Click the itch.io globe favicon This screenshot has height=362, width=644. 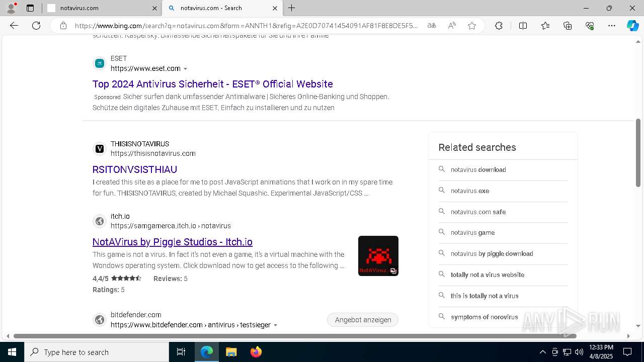(x=100, y=221)
